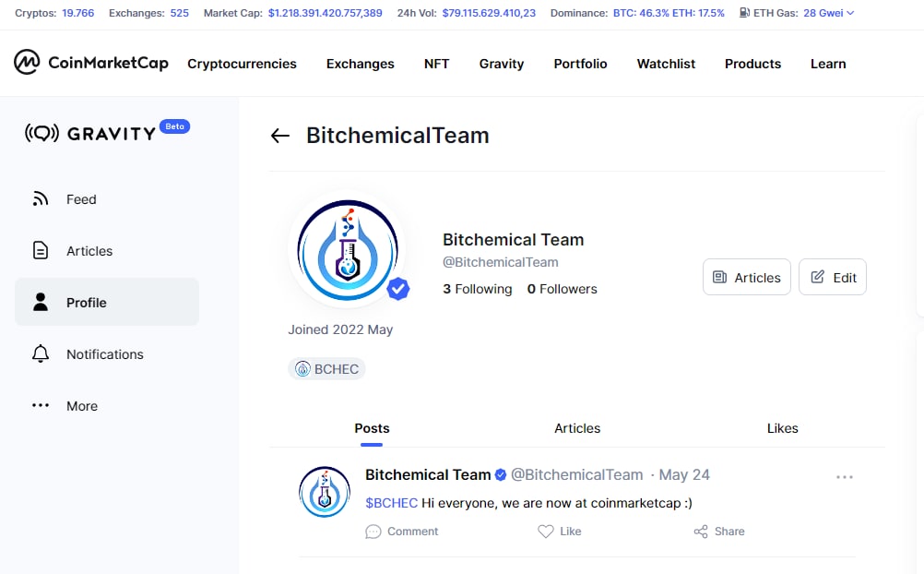
Task: Click the Articles document icon in sidebar
Action: pyautogui.click(x=40, y=251)
